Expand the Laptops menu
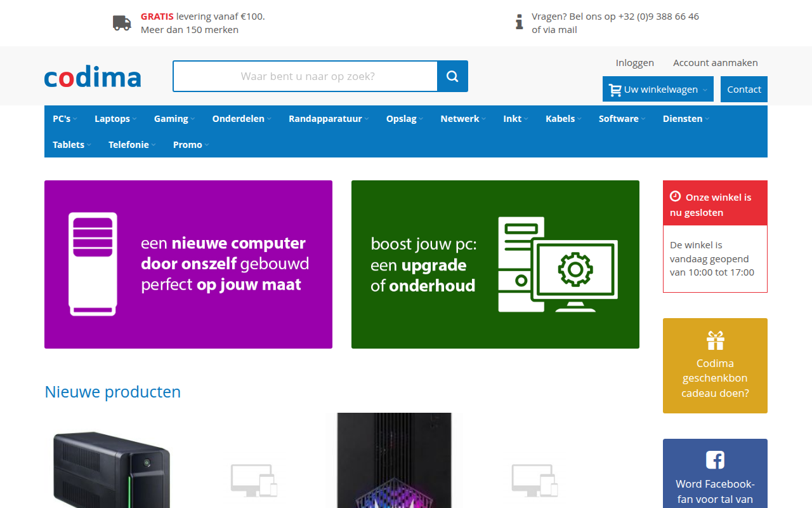The height and width of the screenshot is (508, 812). point(115,119)
